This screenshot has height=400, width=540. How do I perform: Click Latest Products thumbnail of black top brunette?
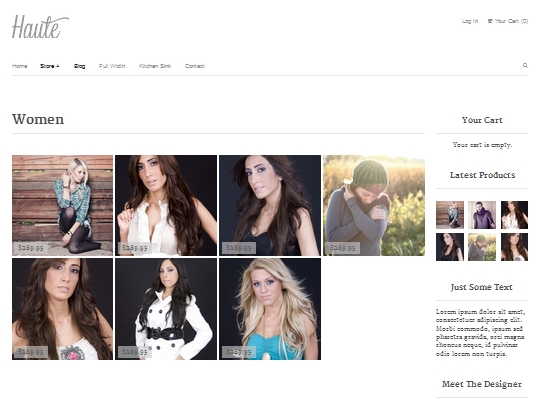pos(450,247)
